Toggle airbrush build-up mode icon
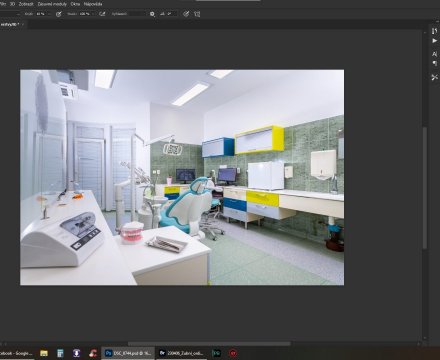Viewport: 440px width, 360px height. coord(102,14)
